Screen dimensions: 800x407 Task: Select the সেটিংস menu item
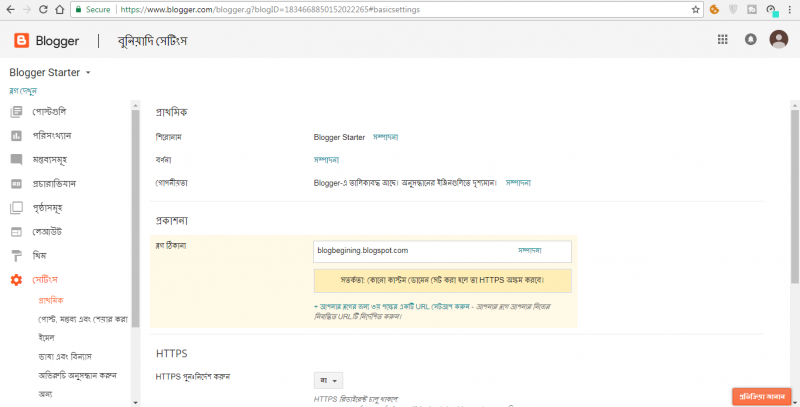[x=45, y=280]
